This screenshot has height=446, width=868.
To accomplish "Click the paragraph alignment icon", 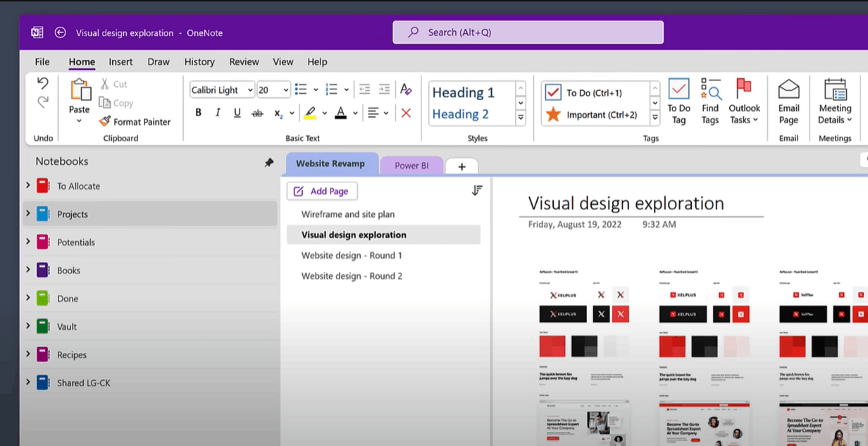I will point(373,113).
